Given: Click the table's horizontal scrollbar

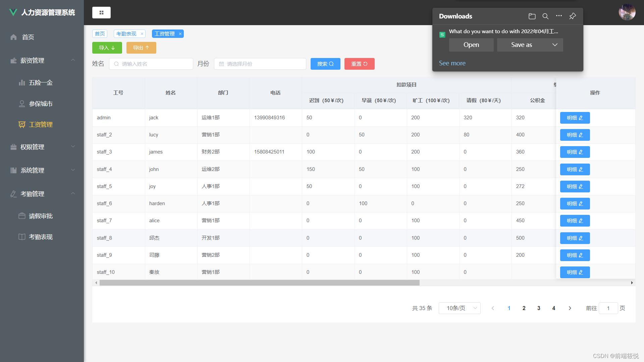Looking at the screenshot, I should click(x=259, y=283).
